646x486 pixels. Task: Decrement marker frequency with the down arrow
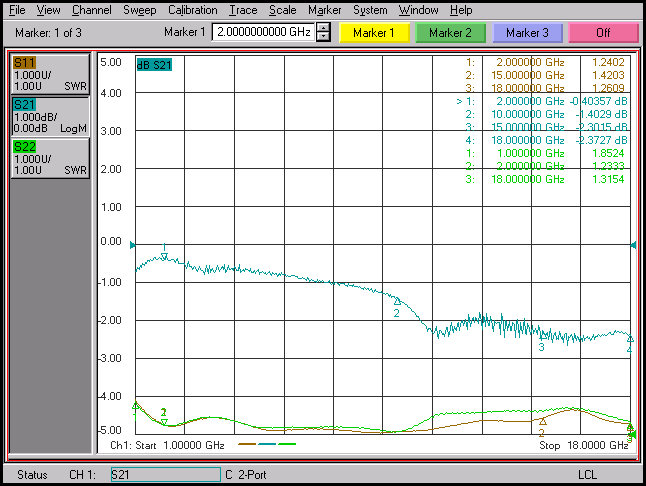coord(323,37)
